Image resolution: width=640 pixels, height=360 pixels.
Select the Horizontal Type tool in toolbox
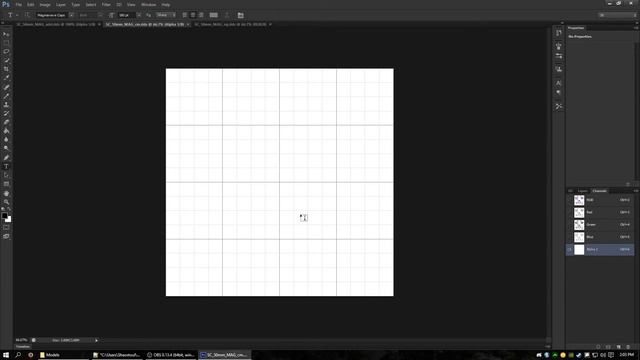click(x=6, y=167)
